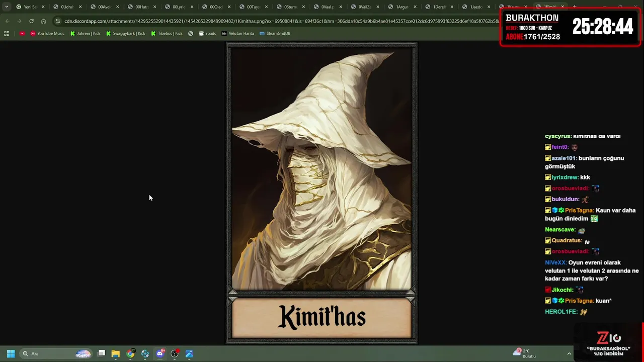Viewport: 644px width, 362px height.
Task: Switch to the 0Sturm tab
Action: [x=290, y=7]
